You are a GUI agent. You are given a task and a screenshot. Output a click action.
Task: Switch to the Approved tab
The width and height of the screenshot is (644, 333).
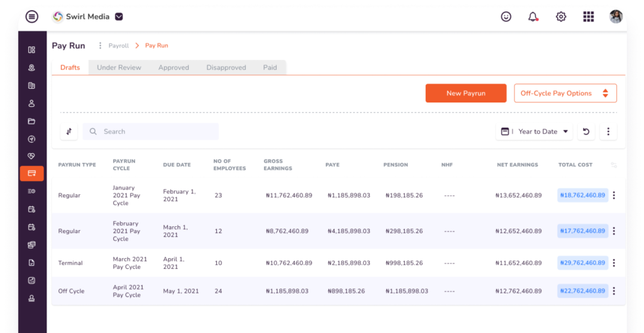(x=174, y=67)
